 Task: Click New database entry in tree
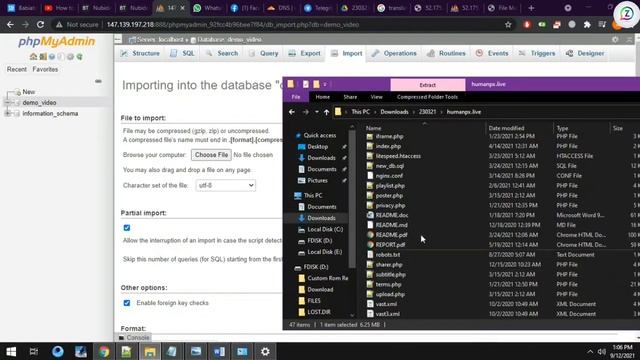pyautogui.click(x=29, y=92)
